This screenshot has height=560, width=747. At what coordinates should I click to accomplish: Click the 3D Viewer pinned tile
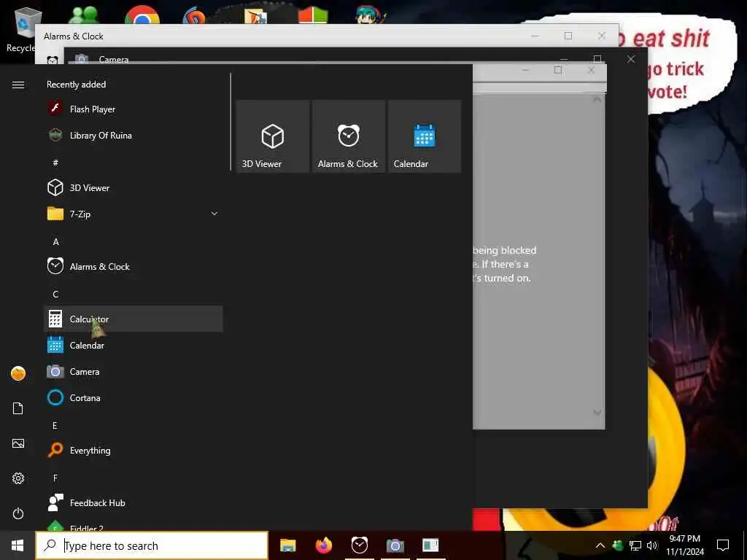pyautogui.click(x=273, y=136)
